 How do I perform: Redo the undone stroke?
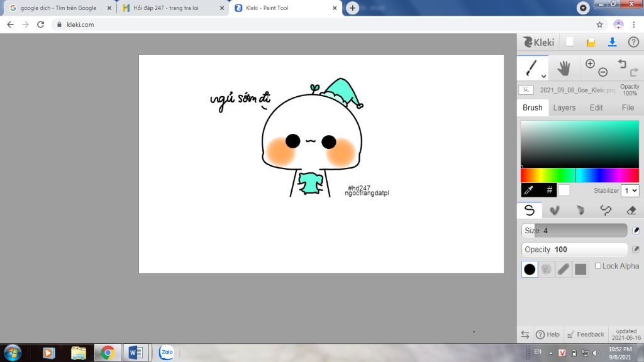[634, 72]
